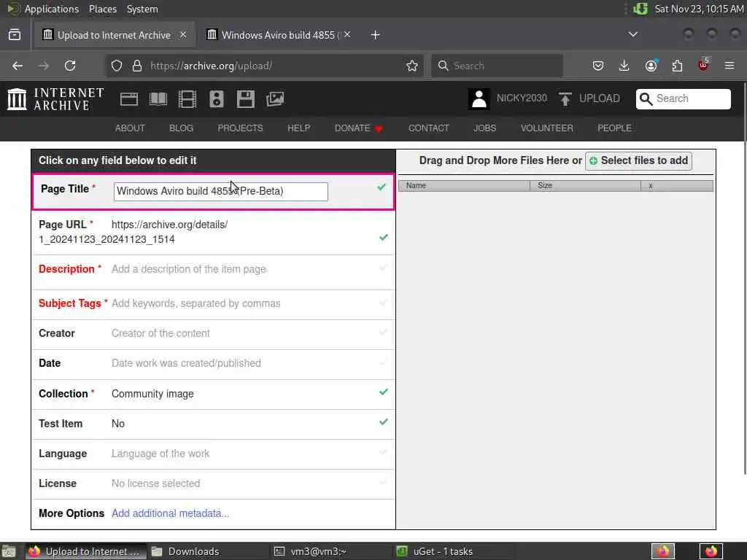747x560 pixels.
Task: Click the shield tracking protection icon
Action: pos(117,66)
